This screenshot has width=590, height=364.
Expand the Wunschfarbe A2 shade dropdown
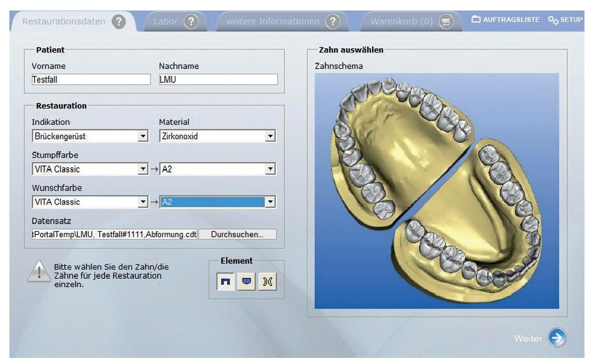(270, 202)
